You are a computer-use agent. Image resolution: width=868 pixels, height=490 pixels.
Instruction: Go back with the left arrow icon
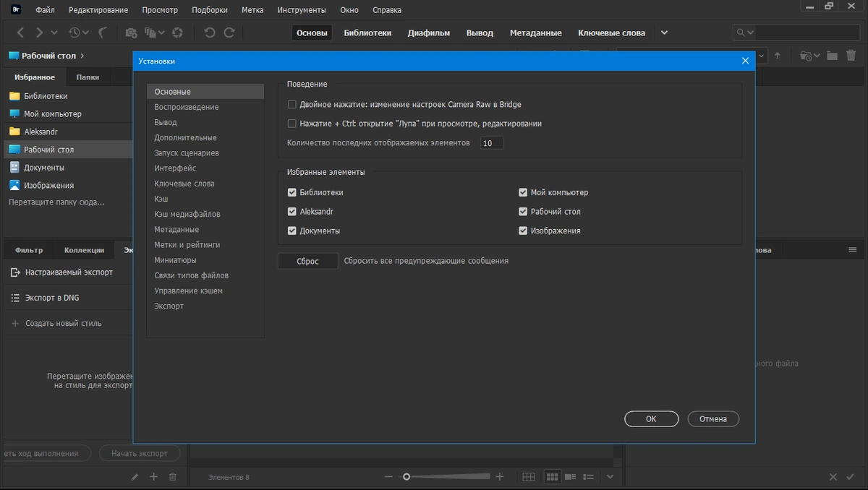[20, 33]
